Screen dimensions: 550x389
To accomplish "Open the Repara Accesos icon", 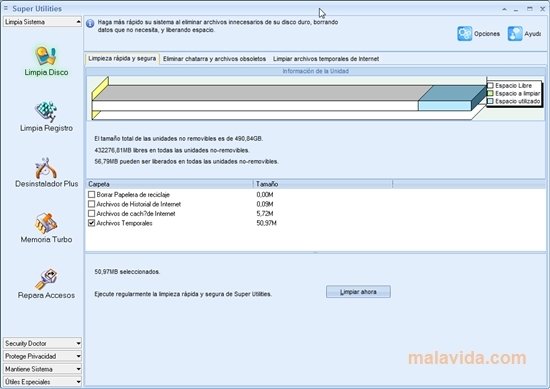I will 46,279.
